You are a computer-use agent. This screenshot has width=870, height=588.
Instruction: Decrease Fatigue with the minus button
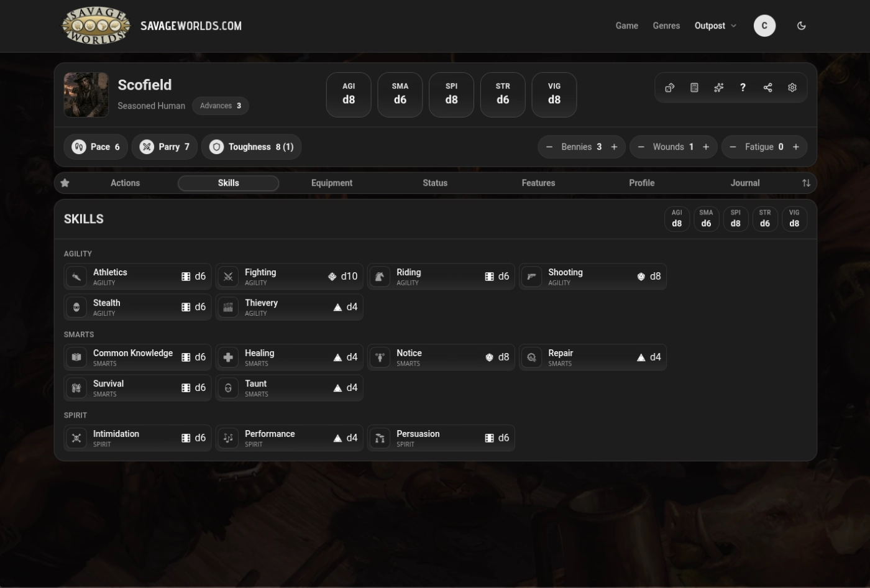[x=733, y=147]
